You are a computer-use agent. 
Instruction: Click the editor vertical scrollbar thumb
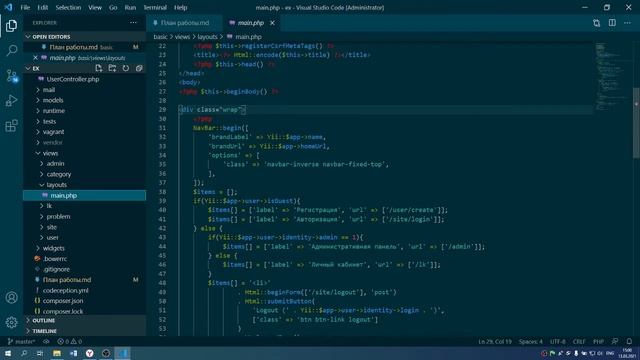(x=636, y=122)
